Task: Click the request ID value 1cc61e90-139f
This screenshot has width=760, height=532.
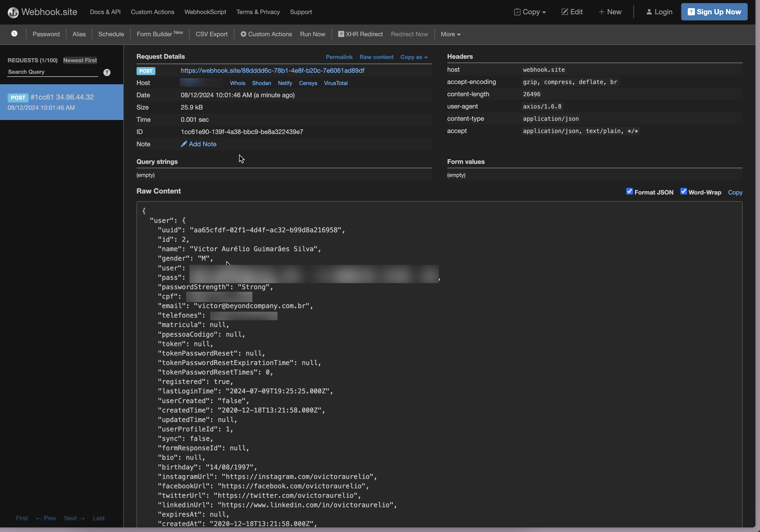Action: click(x=242, y=132)
